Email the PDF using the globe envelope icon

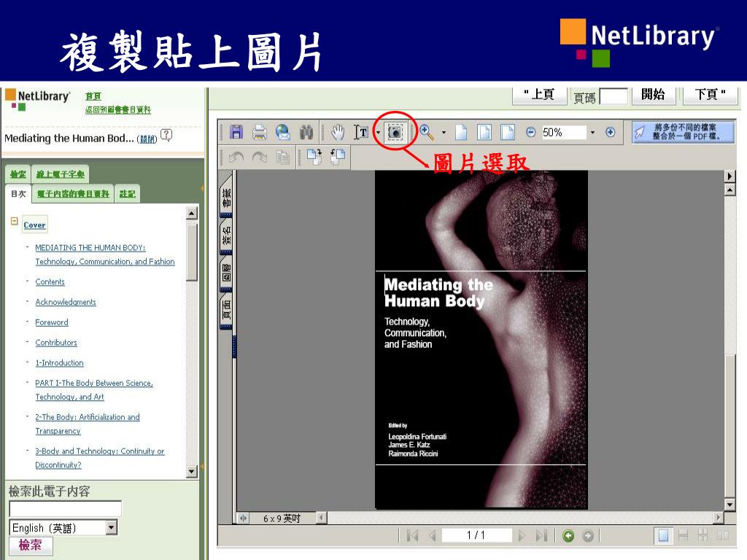[x=283, y=132]
